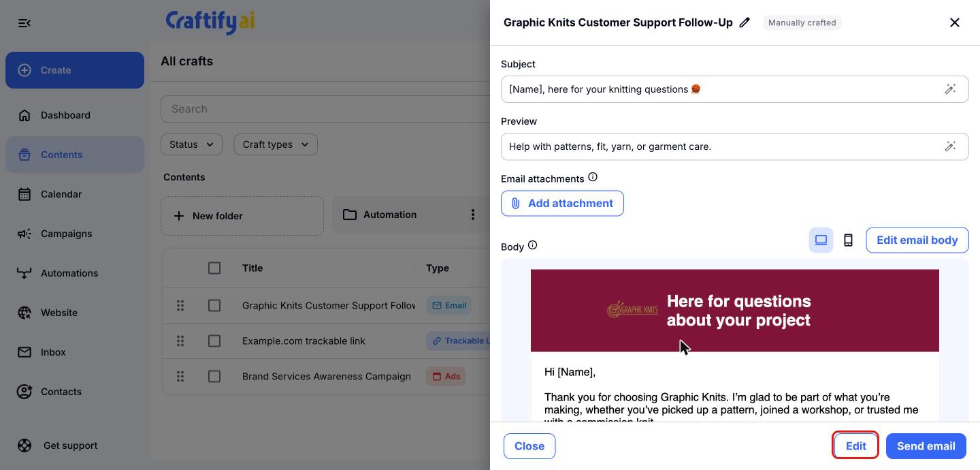Check the select-all checkbox in table header
This screenshot has height=470, width=980.
click(214, 268)
